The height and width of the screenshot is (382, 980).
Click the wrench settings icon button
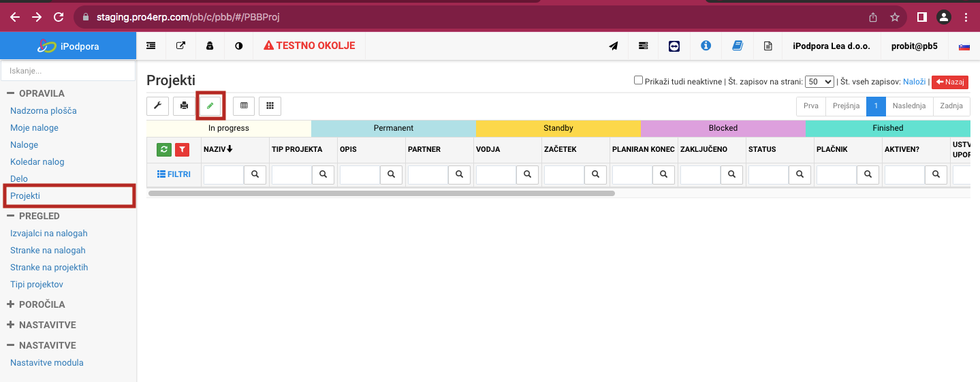click(x=158, y=106)
